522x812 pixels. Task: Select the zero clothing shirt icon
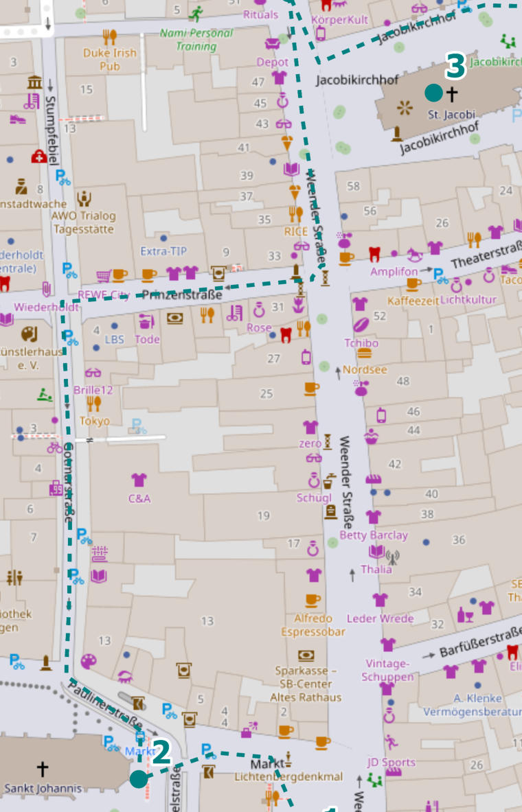tap(310, 427)
